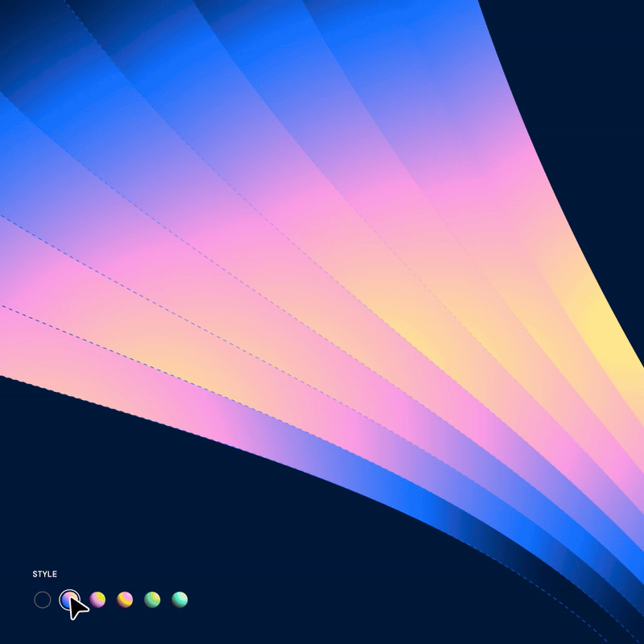
Task: Select the yellow and pink striped style
Action: tap(125, 600)
